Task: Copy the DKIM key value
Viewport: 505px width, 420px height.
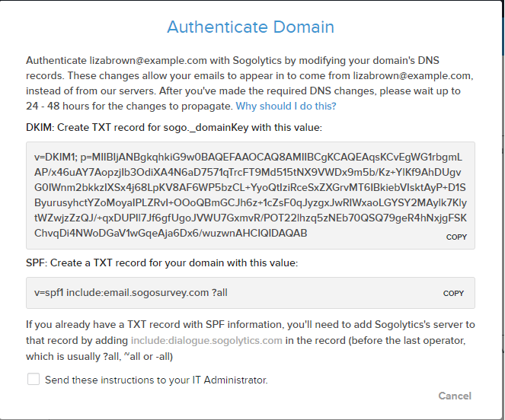Action: (x=456, y=237)
